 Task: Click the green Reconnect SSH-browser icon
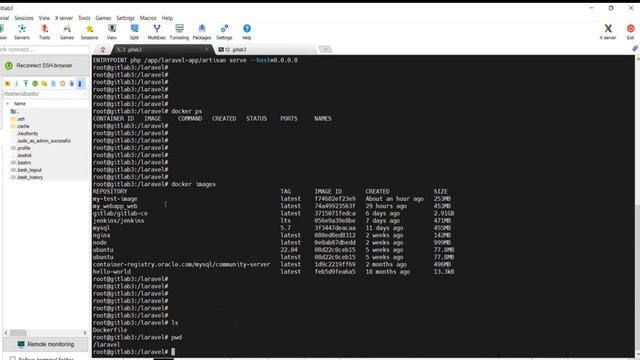pos(9,65)
